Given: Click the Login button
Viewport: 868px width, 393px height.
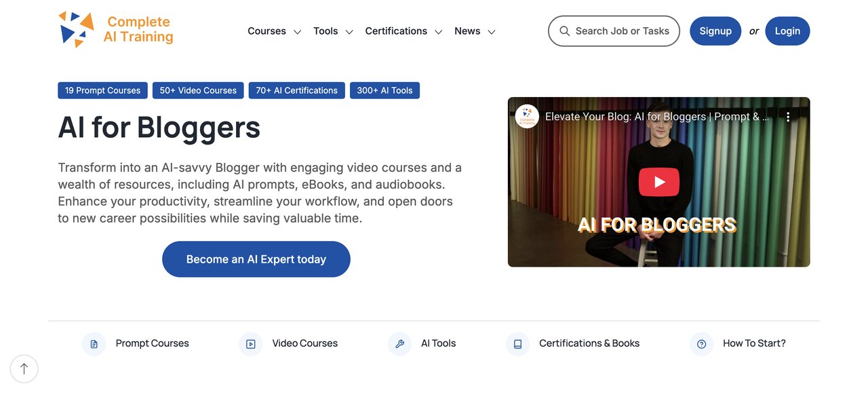Looking at the screenshot, I should pos(787,31).
